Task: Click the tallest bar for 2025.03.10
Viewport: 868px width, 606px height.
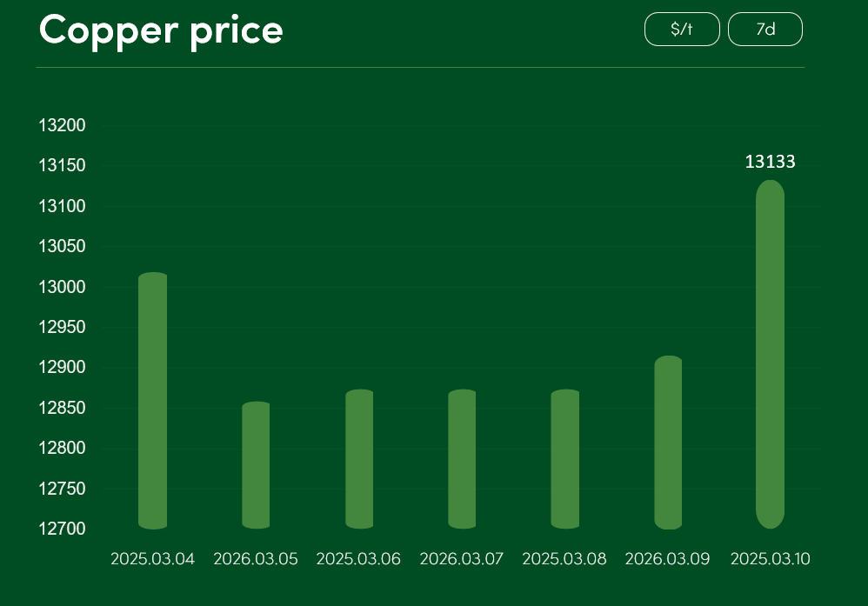Action: [x=771, y=354]
